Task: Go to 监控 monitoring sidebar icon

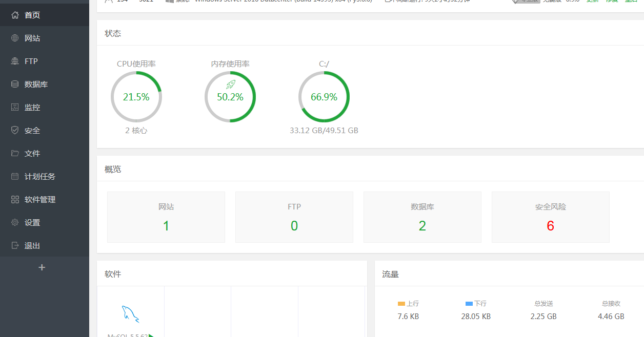Action: coord(15,107)
